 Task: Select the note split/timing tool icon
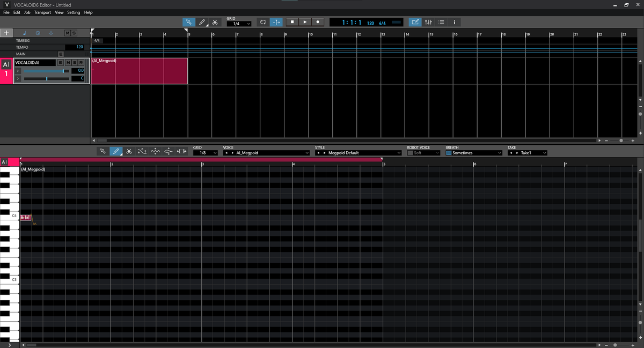coord(181,152)
